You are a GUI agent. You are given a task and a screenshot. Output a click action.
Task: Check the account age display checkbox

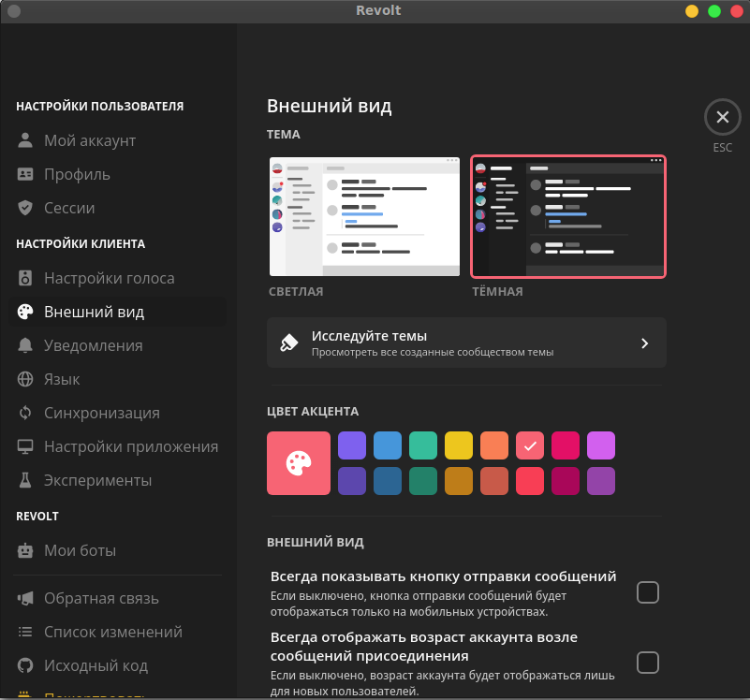click(x=647, y=663)
